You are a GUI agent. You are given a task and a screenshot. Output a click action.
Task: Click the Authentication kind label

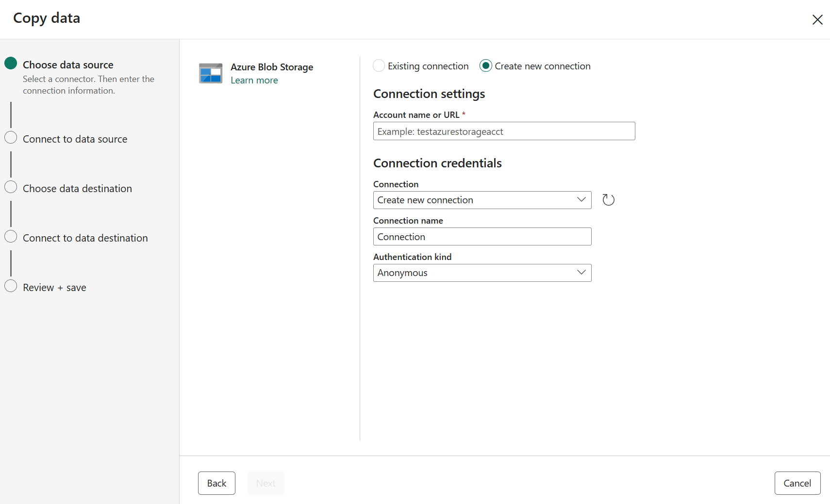pos(412,257)
